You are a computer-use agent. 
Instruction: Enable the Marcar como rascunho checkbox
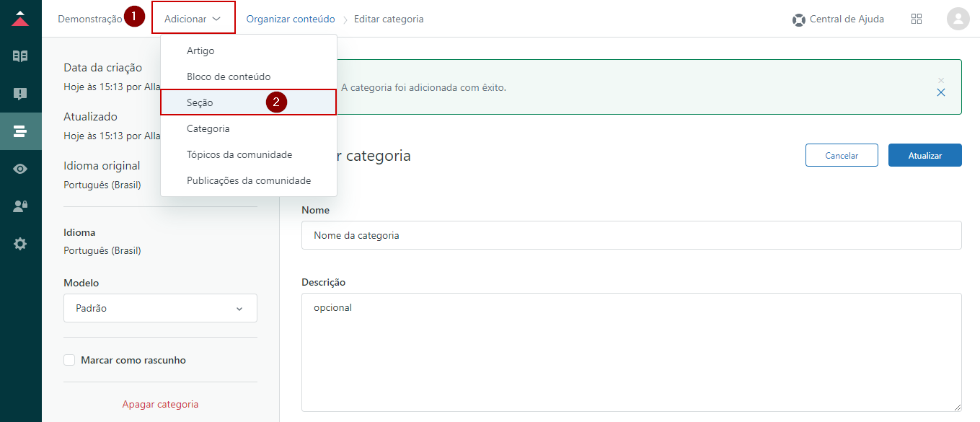(69, 360)
